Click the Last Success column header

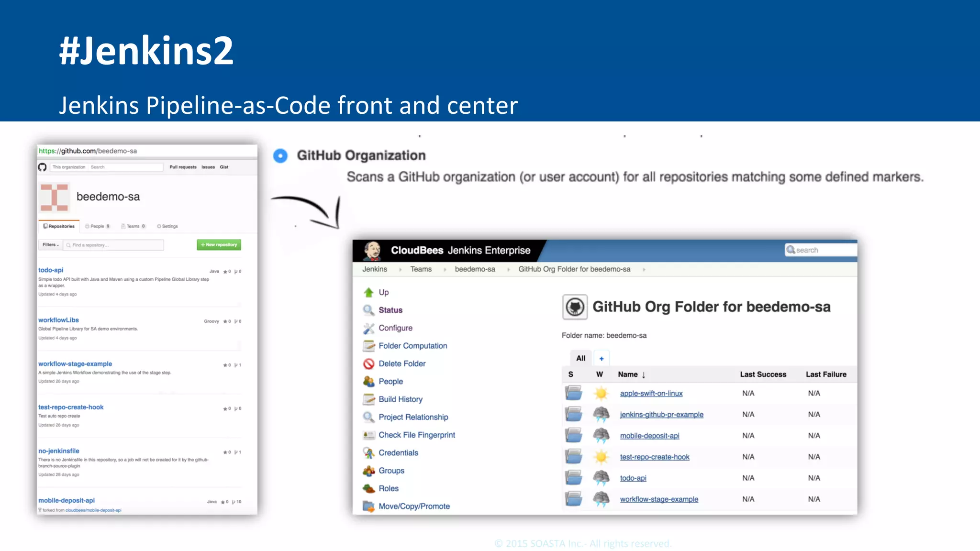pos(763,375)
